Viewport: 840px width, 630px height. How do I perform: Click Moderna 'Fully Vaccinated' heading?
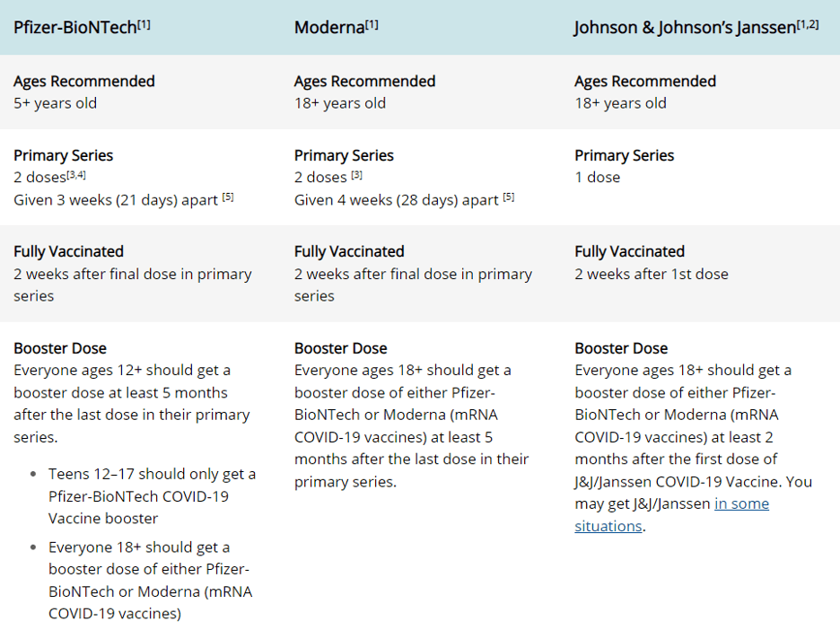[x=349, y=251]
